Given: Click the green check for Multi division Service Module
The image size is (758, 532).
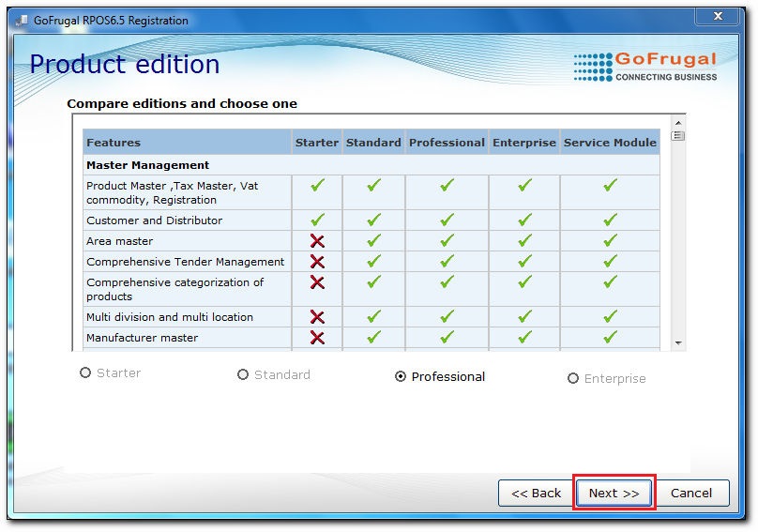Looking at the screenshot, I should click(x=611, y=317).
